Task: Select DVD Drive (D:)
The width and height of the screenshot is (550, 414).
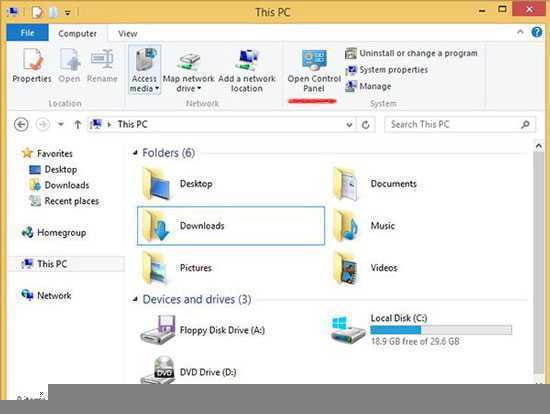Action: pyautogui.click(x=189, y=370)
